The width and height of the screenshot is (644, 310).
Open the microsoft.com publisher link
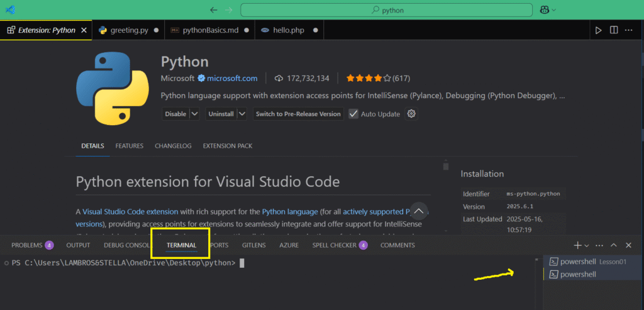[x=232, y=79]
